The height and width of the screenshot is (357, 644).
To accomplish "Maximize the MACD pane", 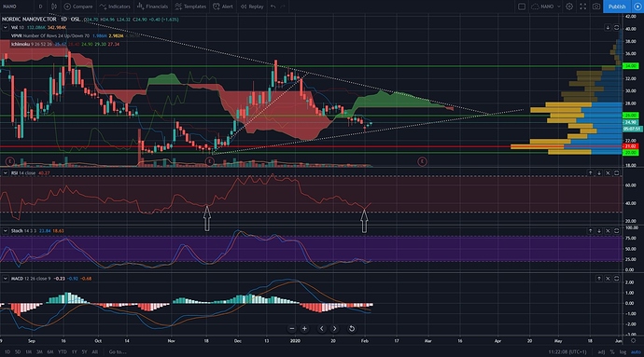I will pyautogui.click(x=617, y=279).
